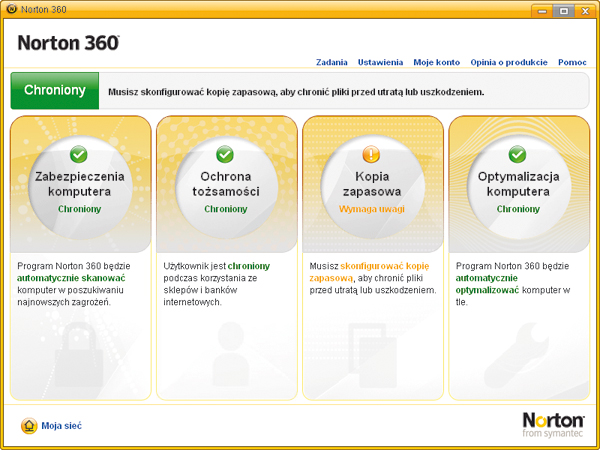Viewport: 600px width, 450px height.
Task: Open the Zadania menu
Action: [x=332, y=62]
